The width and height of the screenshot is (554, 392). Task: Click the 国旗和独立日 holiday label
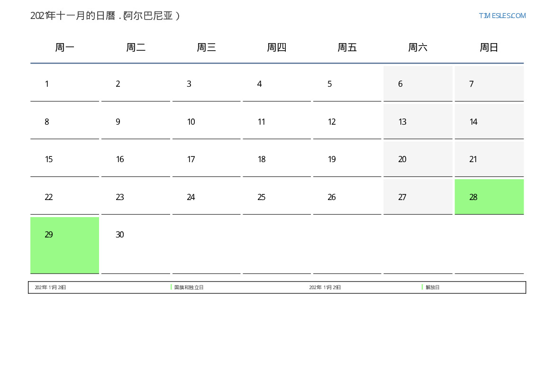(189, 288)
